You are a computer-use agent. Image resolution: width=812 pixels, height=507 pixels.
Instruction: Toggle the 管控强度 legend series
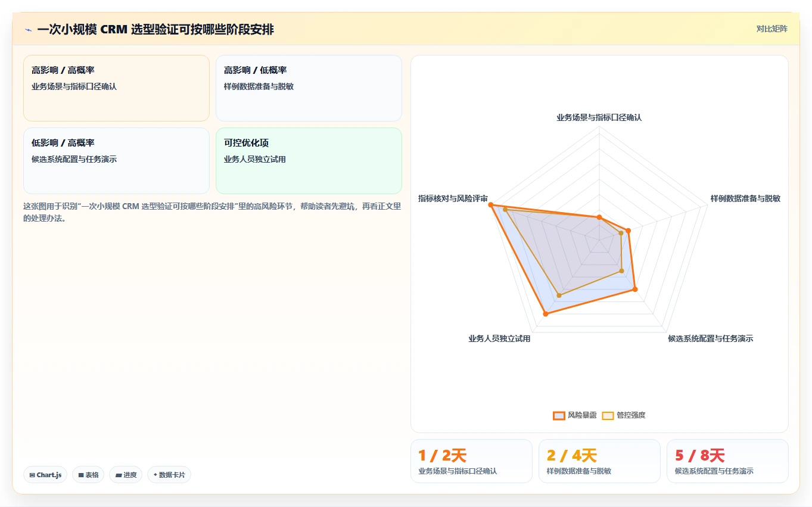(624, 415)
